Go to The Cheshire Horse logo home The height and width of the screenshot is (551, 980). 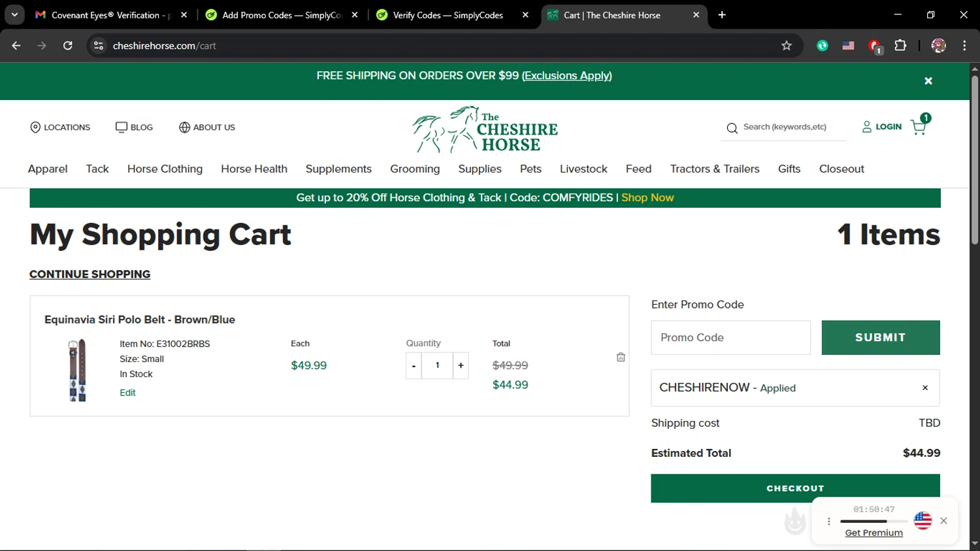tap(485, 129)
